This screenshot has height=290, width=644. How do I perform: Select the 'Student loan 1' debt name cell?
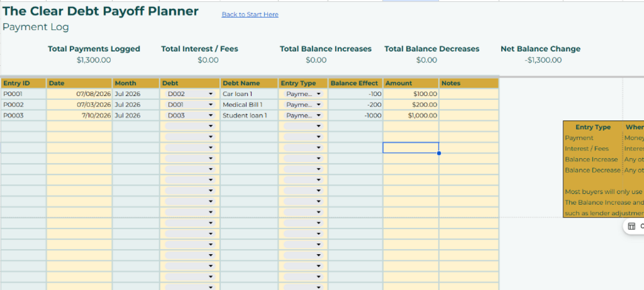click(x=249, y=115)
